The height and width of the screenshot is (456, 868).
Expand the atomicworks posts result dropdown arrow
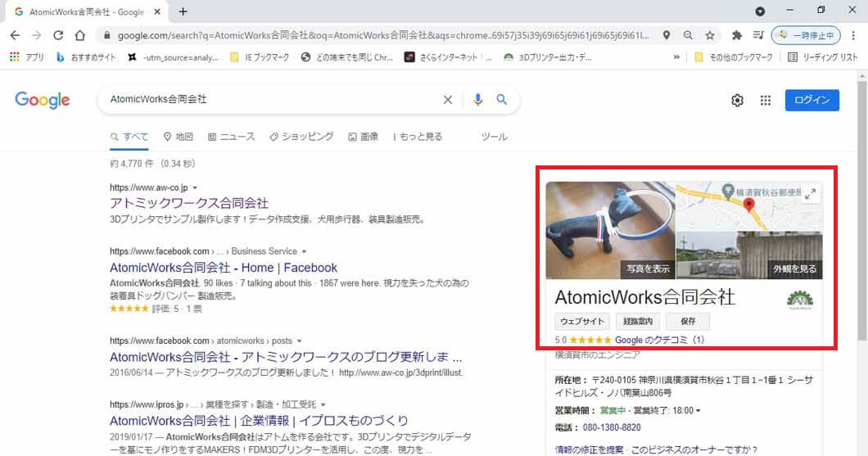coord(299,341)
